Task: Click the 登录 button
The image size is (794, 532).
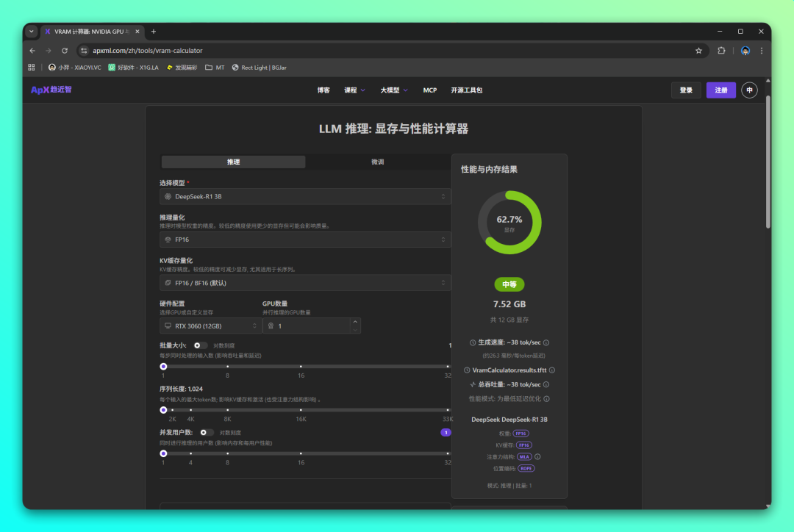Action: coord(686,90)
